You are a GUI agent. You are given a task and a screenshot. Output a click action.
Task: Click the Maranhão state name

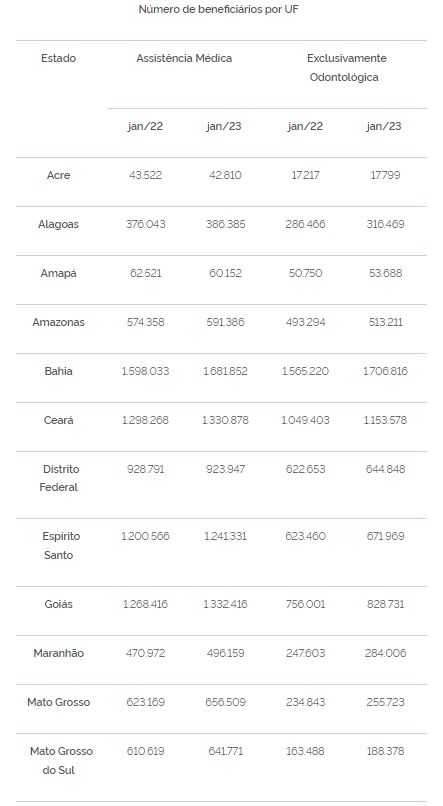pyautogui.click(x=58, y=653)
